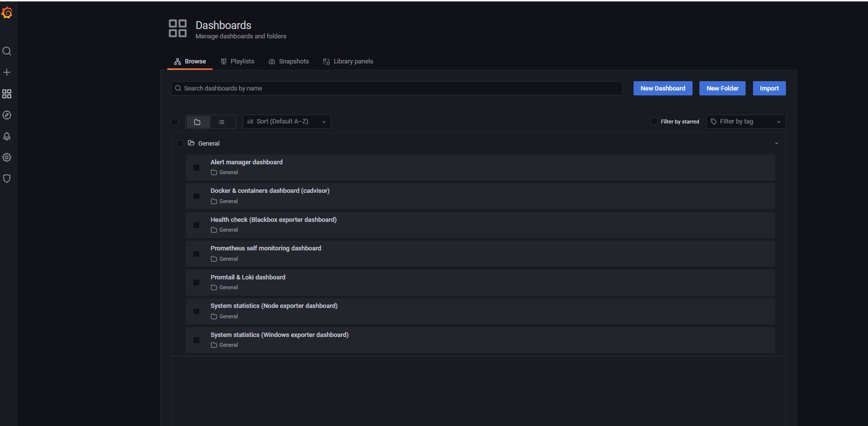Check the Windows exporter dashboard checkbox

(x=196, y=340)
